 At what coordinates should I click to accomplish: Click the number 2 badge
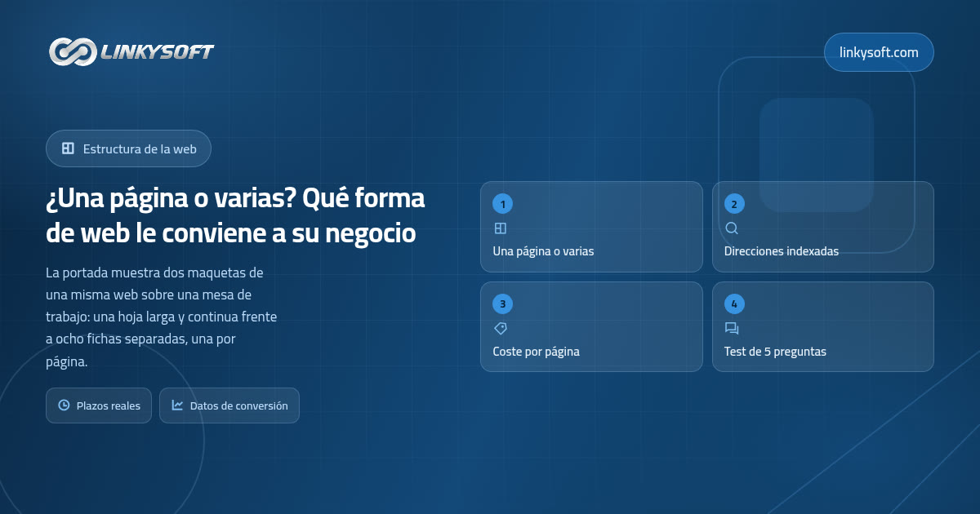pos(734,204)
